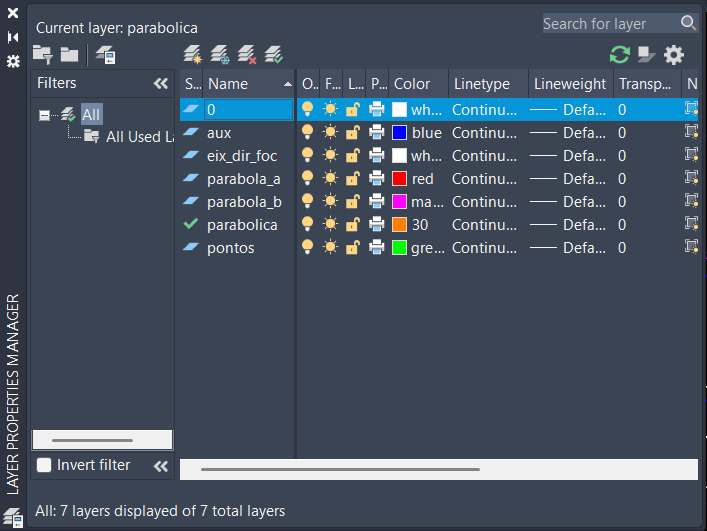This screenshot has height=531, width=707.
Task: Select the eix_dir_foc layer name
Action: tap(242, 155)
